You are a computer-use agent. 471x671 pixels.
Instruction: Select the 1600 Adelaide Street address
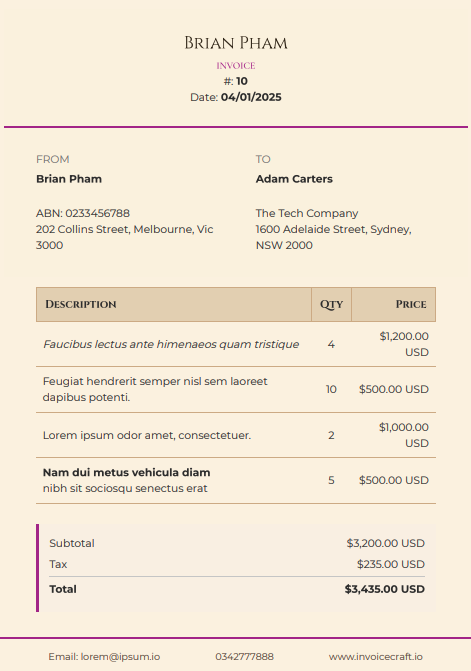click(x=334, y=237)
